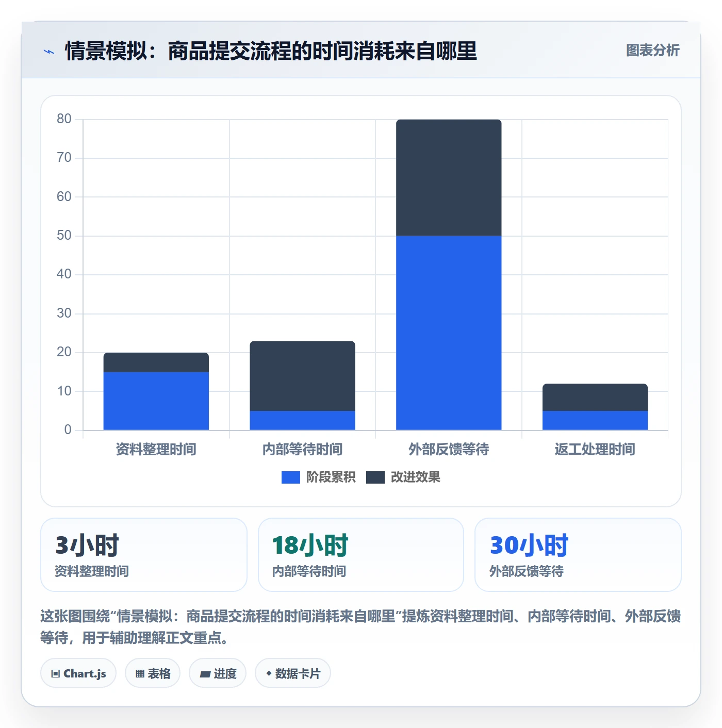Click the 3小时 资料整理时间 data card
Screen dimensions: 722x728
144,555
